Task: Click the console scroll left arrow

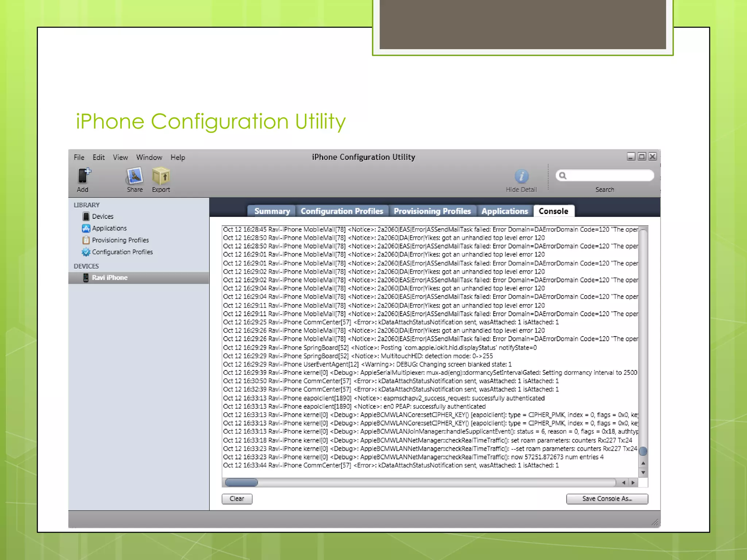Action: (624, 482)
